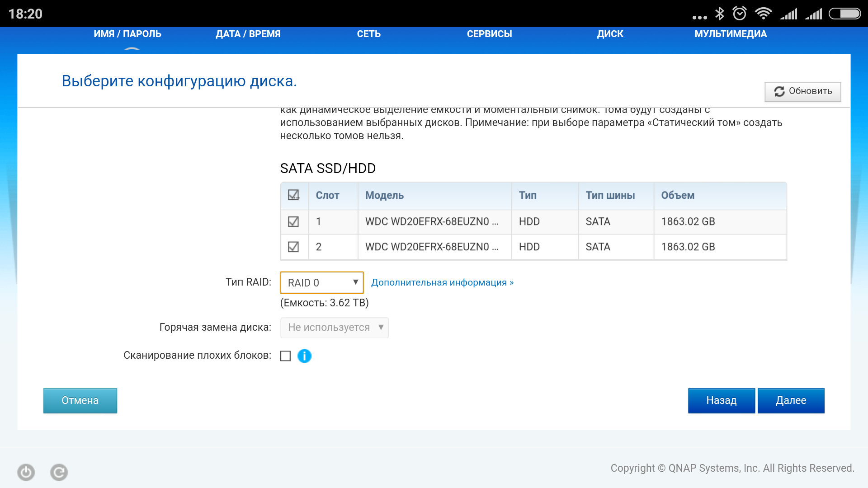868x488 pixels.
Task: Click the bad blocks info icon
Action: pos(304,356)
